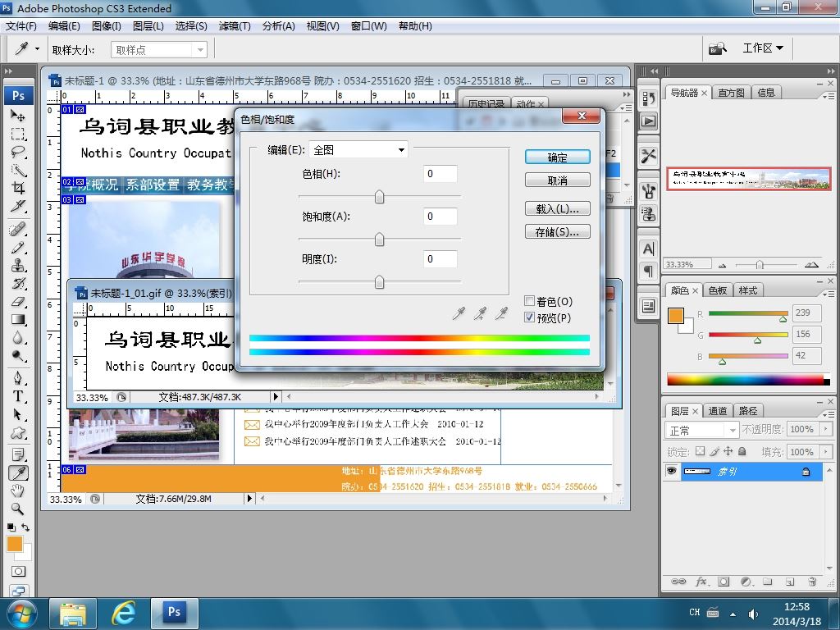Click the Add layer style fx icon
The height and width of the screenshot is (630, 840).
coord(701,582)
